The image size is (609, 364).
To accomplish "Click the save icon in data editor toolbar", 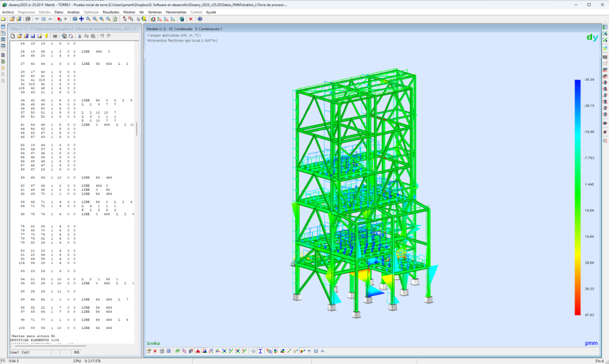I will (x=33, y=36).
